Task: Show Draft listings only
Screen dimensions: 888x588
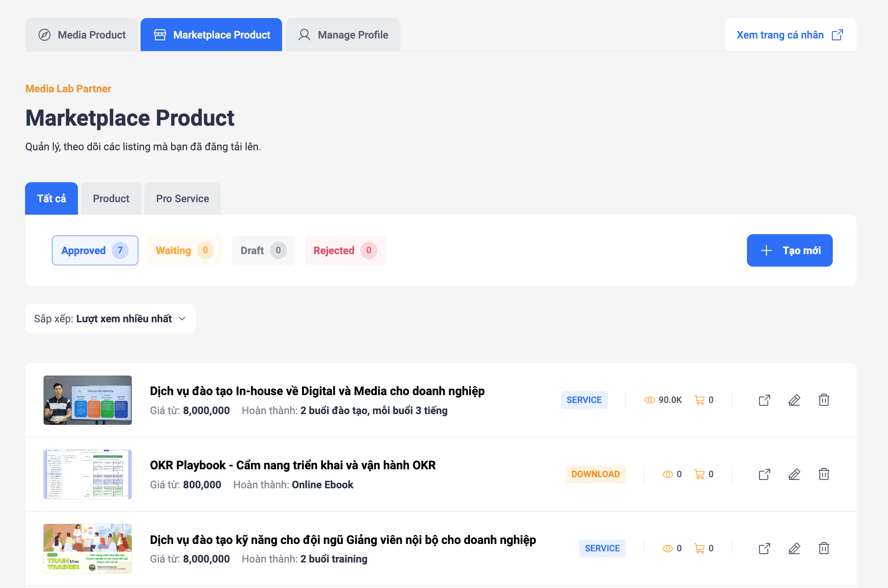Action: (263, 250)
